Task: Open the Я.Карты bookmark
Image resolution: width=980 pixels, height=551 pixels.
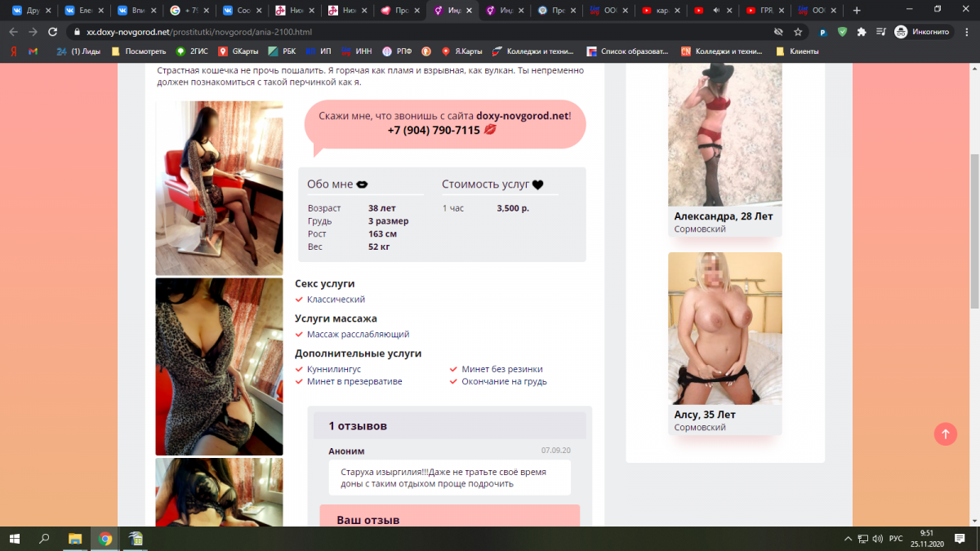Action: point(462,51)
